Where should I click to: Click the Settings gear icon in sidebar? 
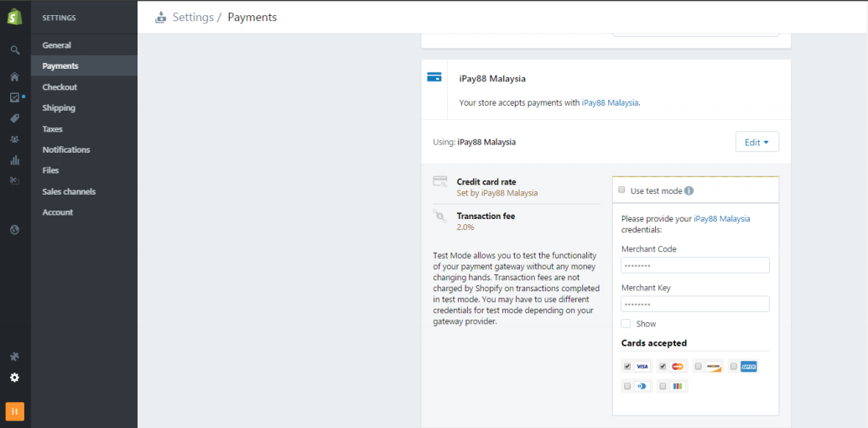(15, 378)
